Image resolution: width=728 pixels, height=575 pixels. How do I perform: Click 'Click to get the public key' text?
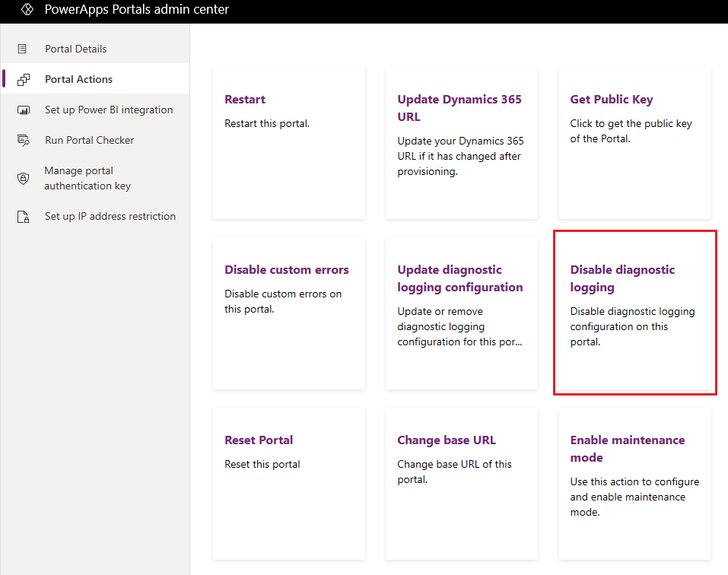tap(631, 131)
